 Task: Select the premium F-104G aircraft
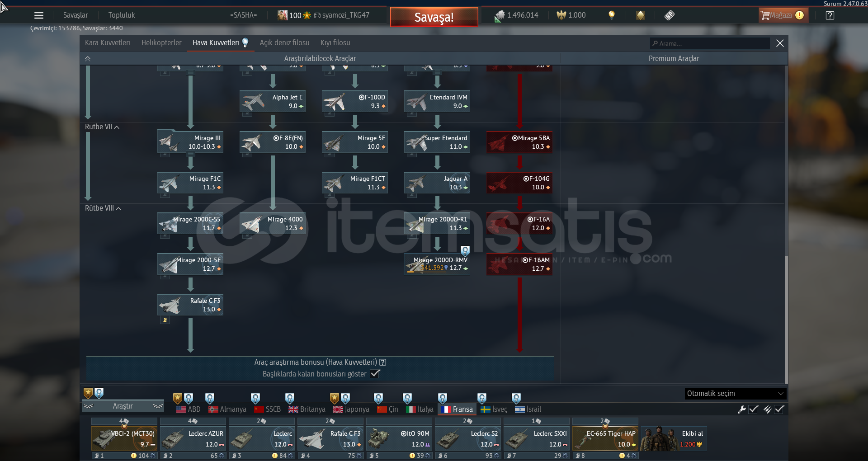pos(519,183)
